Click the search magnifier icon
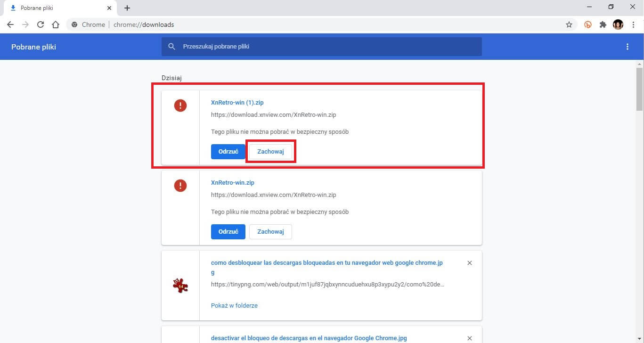The image size is (644, 343). pos(172,47)
